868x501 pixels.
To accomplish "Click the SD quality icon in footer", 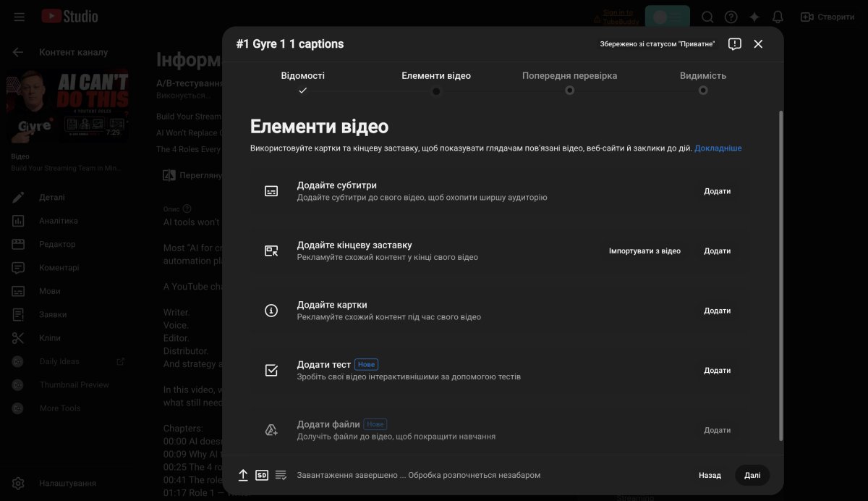I will pyautogui.click(x=262, y=475).
